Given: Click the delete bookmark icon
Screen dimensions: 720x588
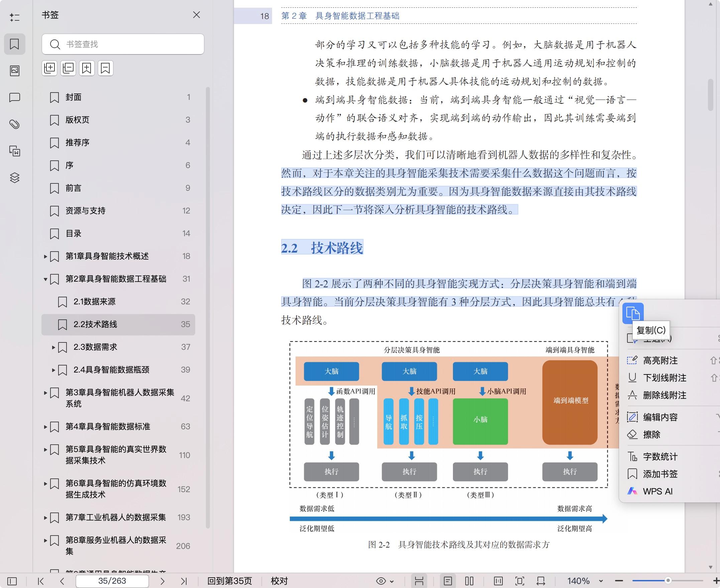Looking at the screenshot, I should point(105,68).
